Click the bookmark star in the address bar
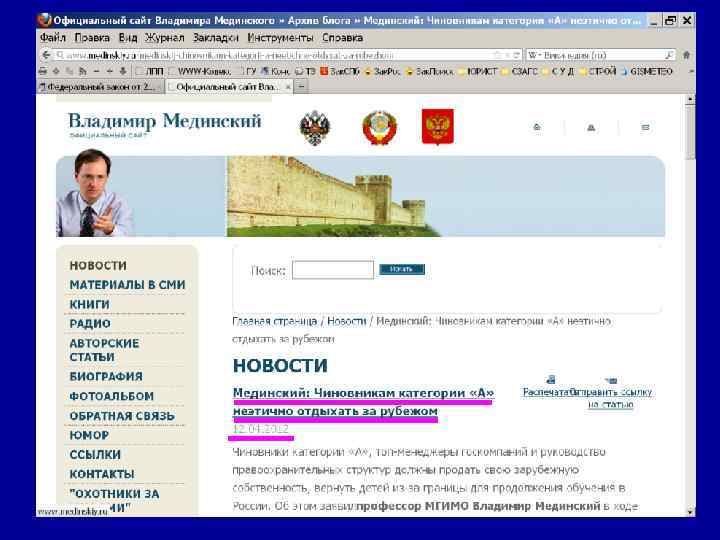This screenshot has width=720, height=540. [497, 55]
